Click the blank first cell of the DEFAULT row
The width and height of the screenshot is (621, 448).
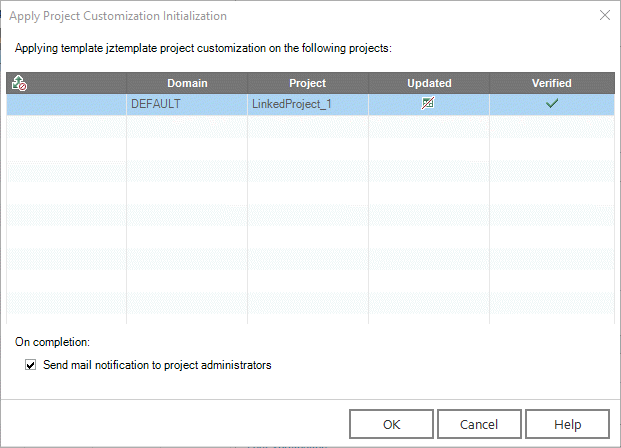point(66,104)
